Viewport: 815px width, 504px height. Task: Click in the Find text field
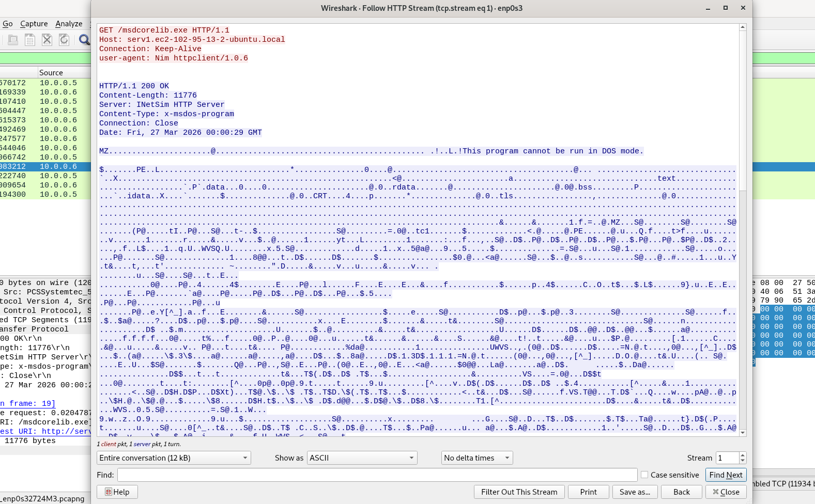click(377, 475)
